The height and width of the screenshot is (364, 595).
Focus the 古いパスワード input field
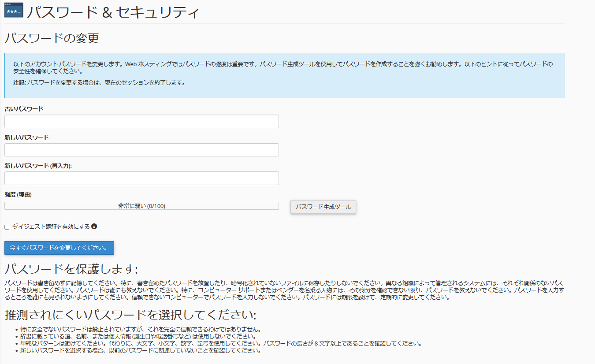point(141,122)
